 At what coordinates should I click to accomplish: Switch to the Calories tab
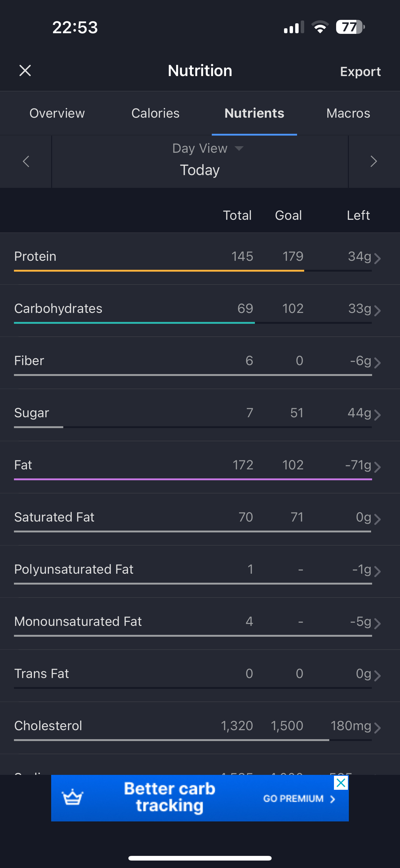(155, 113)
